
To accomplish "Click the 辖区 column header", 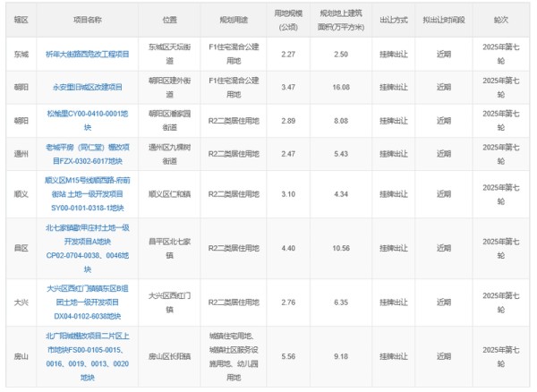I will click(x=21, y=20).
